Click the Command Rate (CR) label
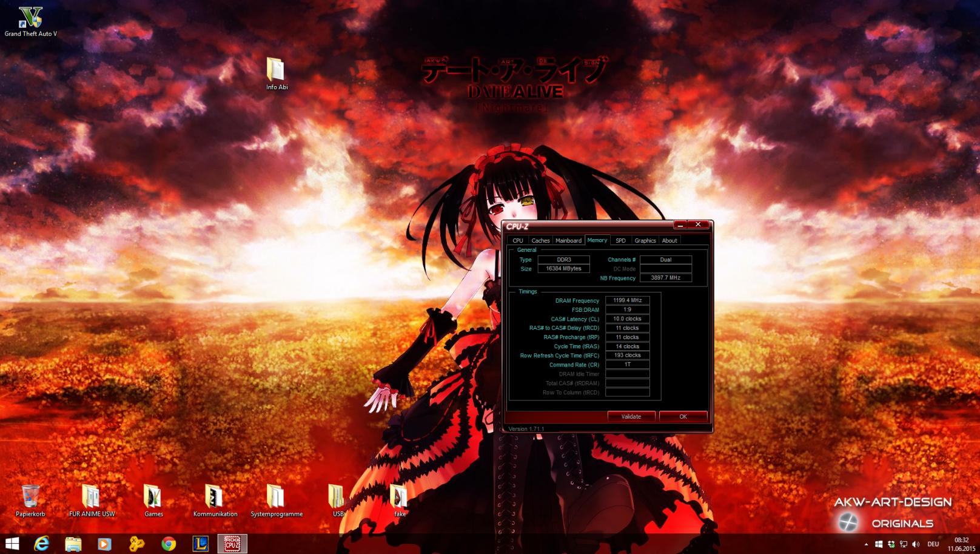The image size is (980, 554). pos(574,365)
